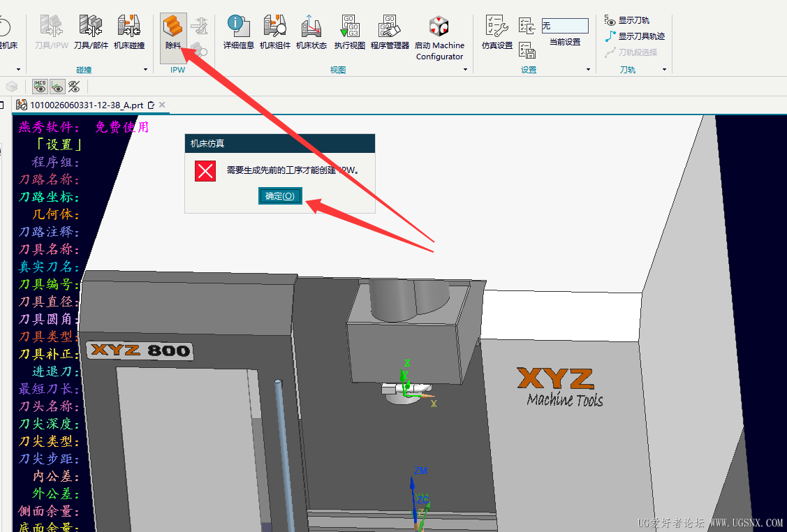Click the part file icon on the tab
The width and height of the screenshot is (787, 532).
(x=22, y=105)
